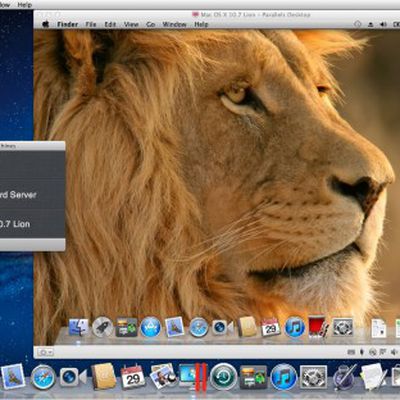Click Time Machine status icon in guest menu bar
Screen dimensions: 400x400
[x=357, y=24]
